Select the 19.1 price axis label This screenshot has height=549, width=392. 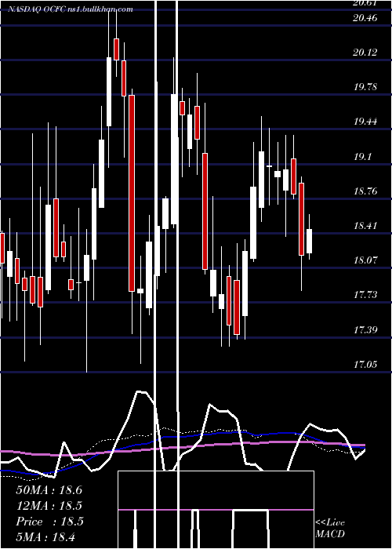click(x=362, y=157)
